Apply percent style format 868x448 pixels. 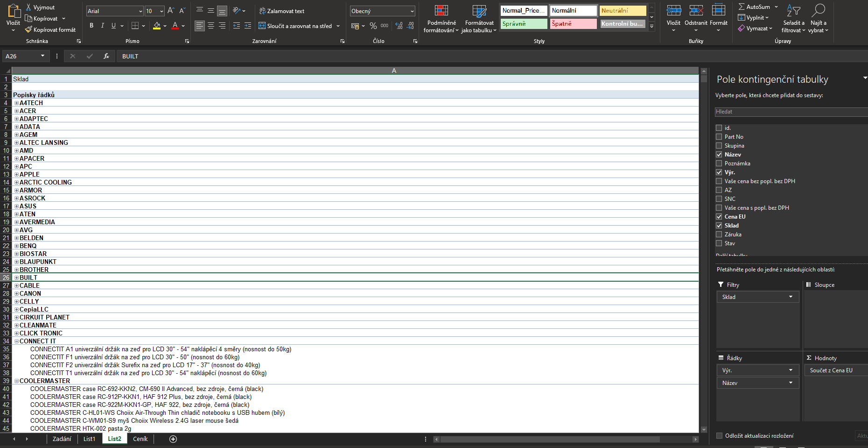coord(373,26)
